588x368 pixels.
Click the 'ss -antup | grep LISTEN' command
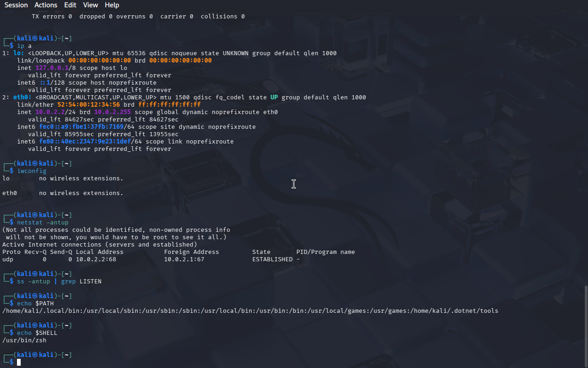point(59,281)
